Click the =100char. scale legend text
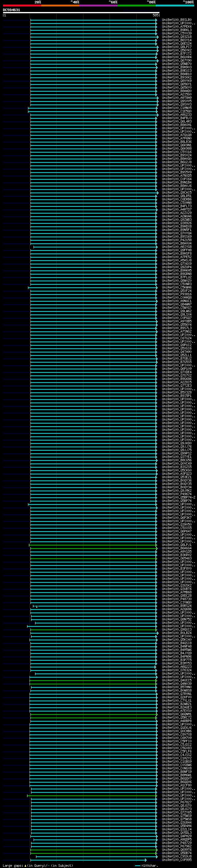Image resolution: width=197 pixels, height=868 pixels. coord(150,866)
